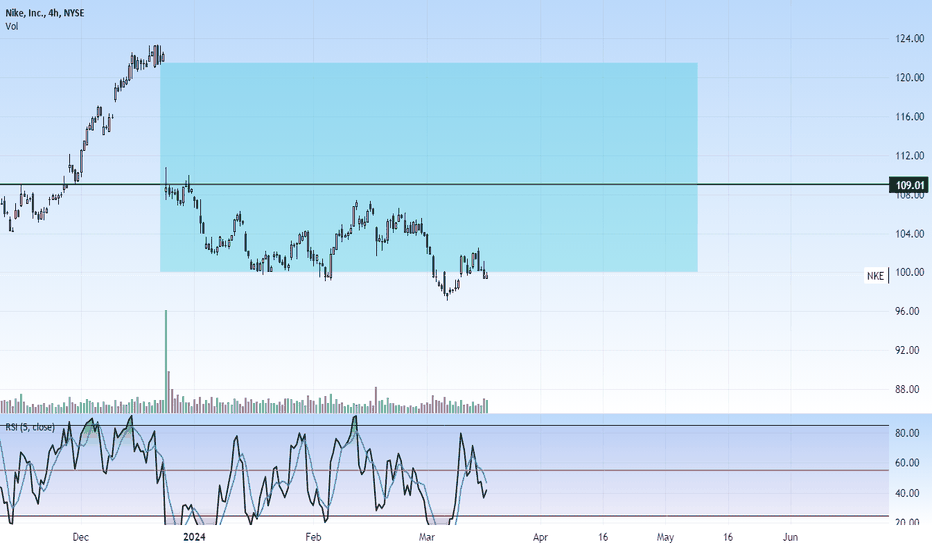Click the 2024 label on the time axis
This screenshot has width=932, height=550.
click(194, 538)
